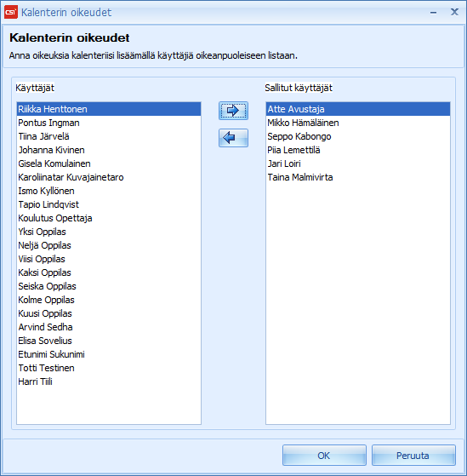Screen dimensions: 467x476
Task: Click the left arrow remove-user button
Action: [x=233, y=138]
